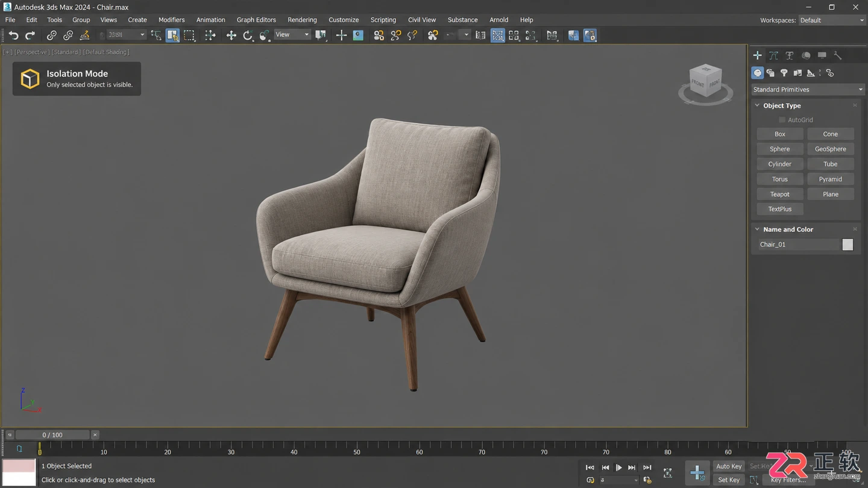
Task: Click the Perspective viewport label
Action: tap(31, 52)
